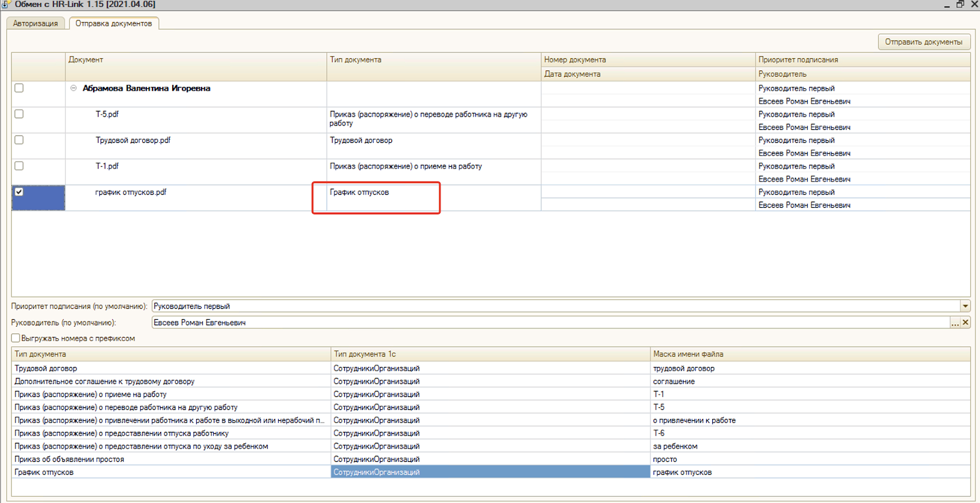Uncheck the график отпусков.pdf checkbox
This screenshot has height=503, width=980.
click(x=19, y=192)
